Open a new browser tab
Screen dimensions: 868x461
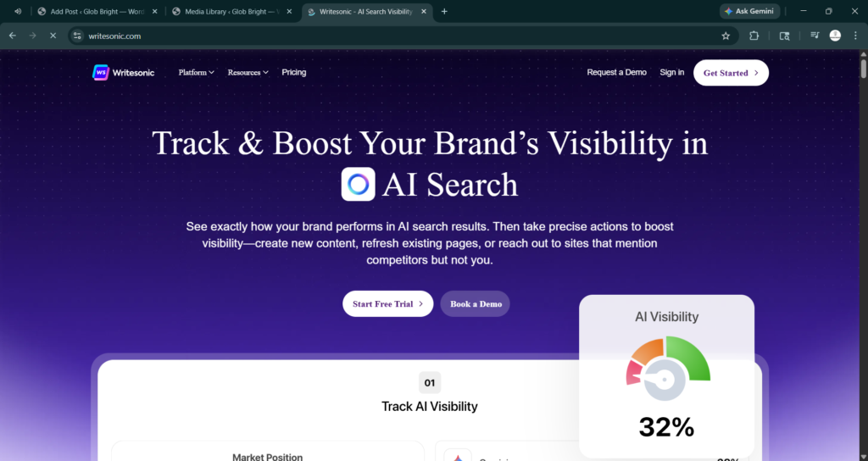pyautogui.click(x=444, y=11)
